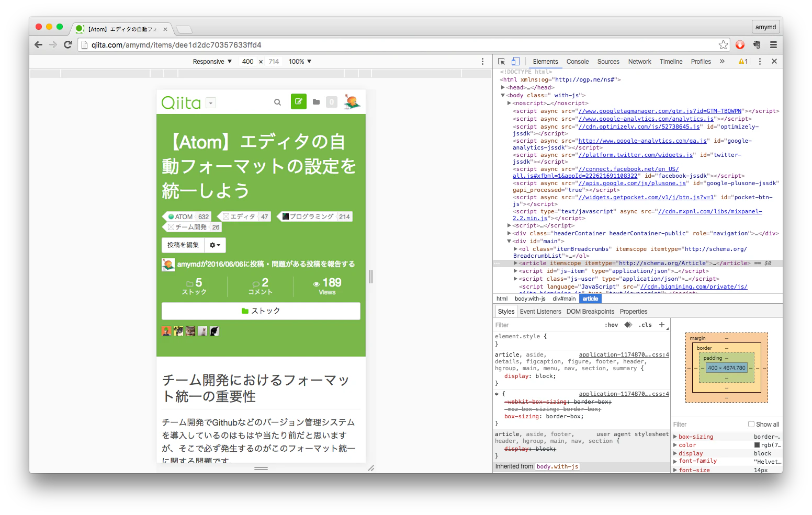Bookmark this page with the star icon
The height and width of the screenshot is (515, 812).
click(x=723, y=45)
